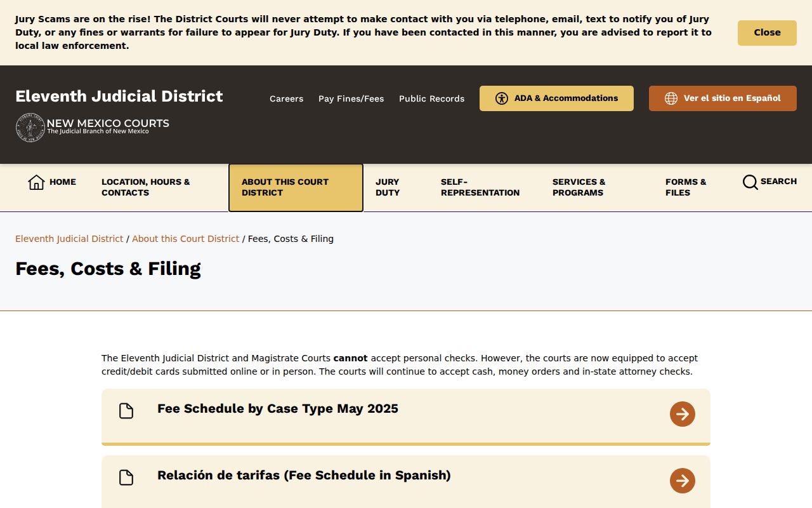Click the New Mexico Courts seal logo

[x=30, y=128]
